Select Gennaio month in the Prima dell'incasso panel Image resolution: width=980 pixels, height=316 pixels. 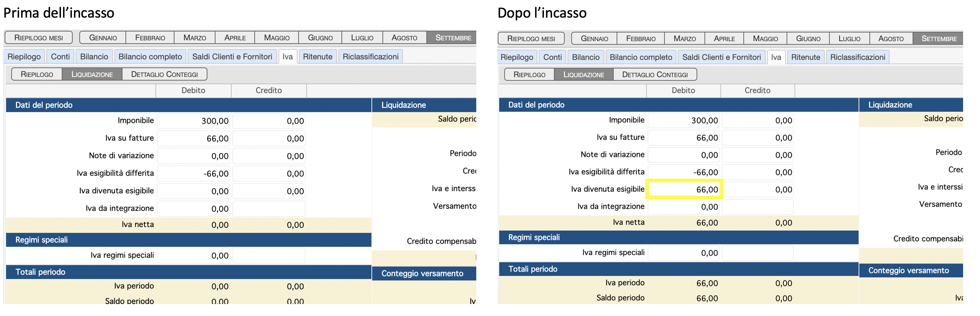point(103,38)
